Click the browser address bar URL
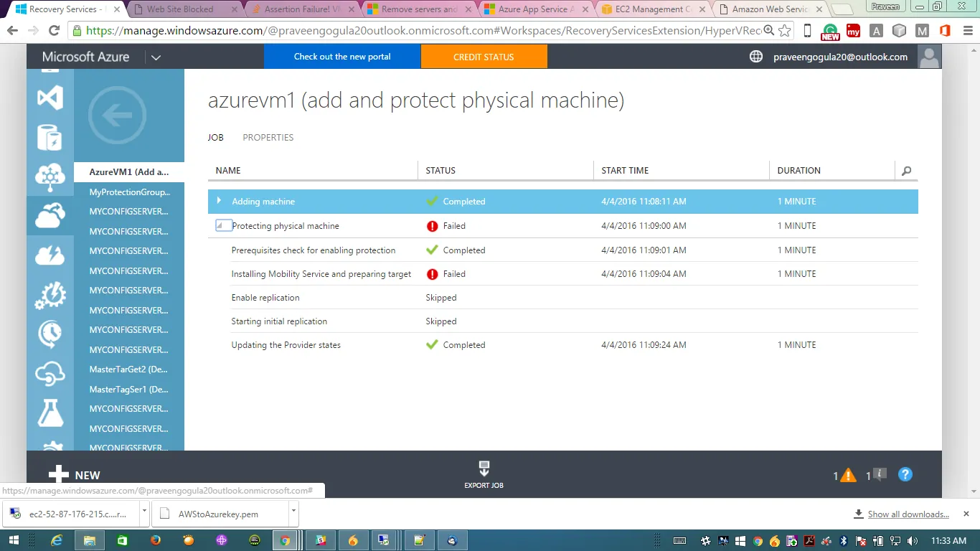This screenshot has height=551, width=980. (x=423, y=31)
